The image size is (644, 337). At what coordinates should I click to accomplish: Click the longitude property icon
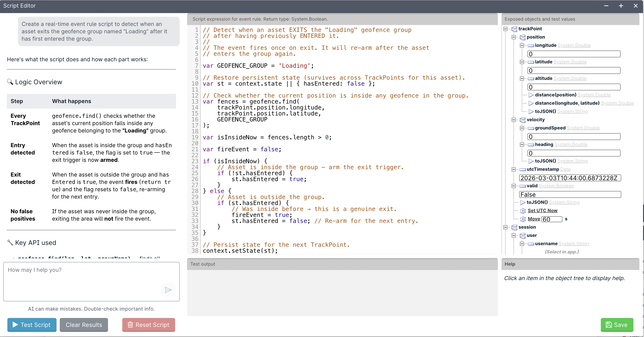click(x=531, y=45)
